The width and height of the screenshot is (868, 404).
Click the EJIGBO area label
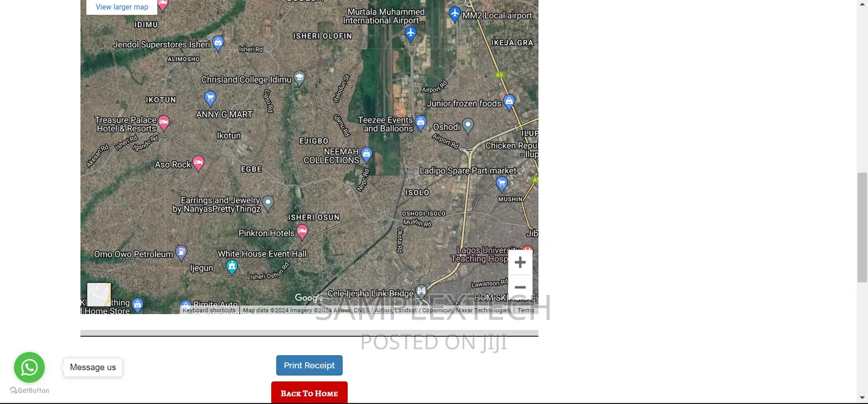[314, 141]
